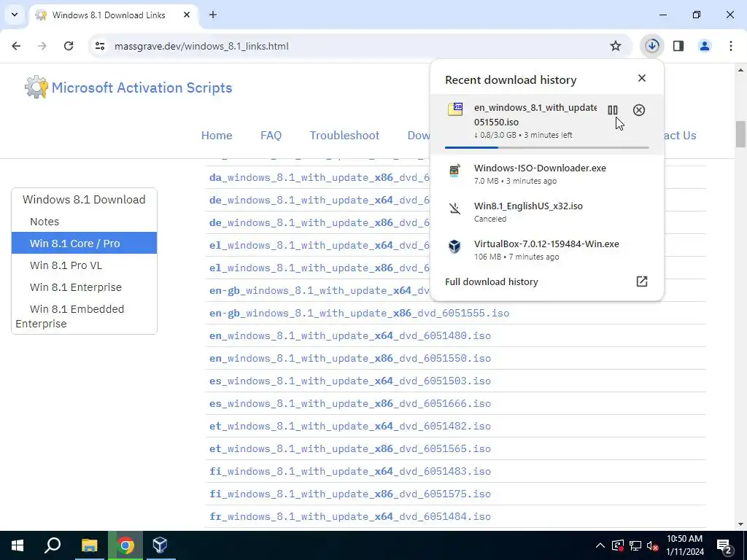Close the Windows 8.1 Download Links tab

187,15
